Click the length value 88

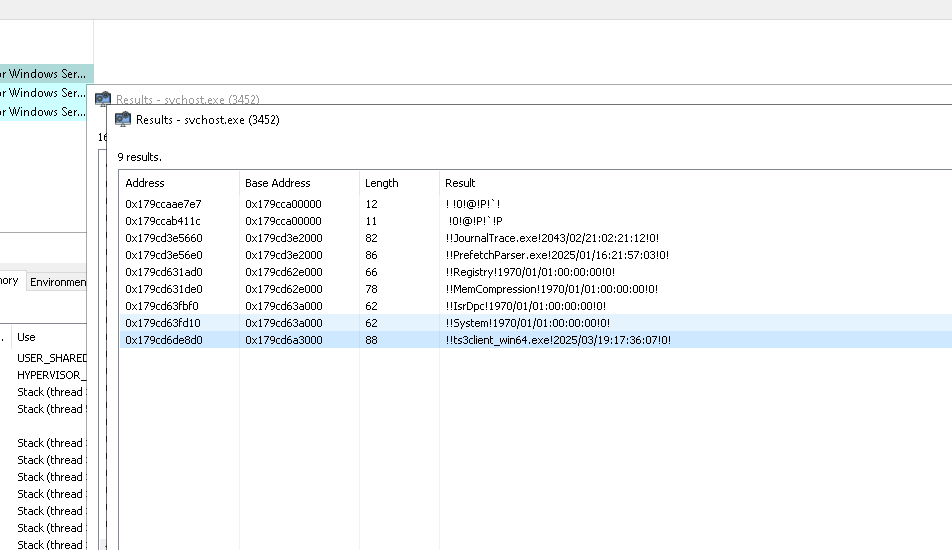[371, 340]
